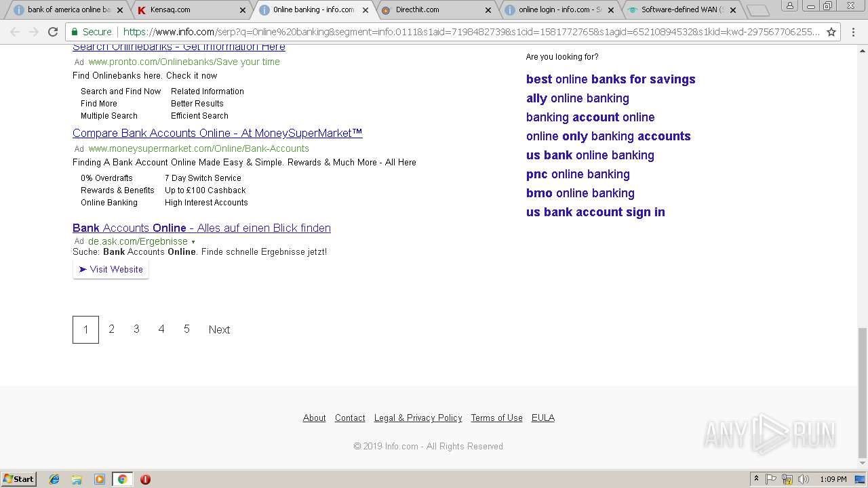Close the Kensaq.com tab
Screen dimensions: 868x488
pyautogui.click(x=243, y=10)
